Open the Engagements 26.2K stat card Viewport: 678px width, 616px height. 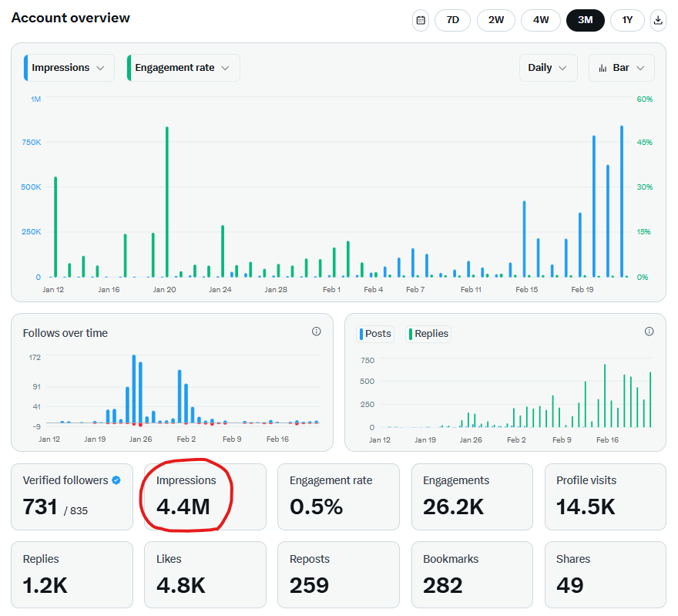pos(472,497)
